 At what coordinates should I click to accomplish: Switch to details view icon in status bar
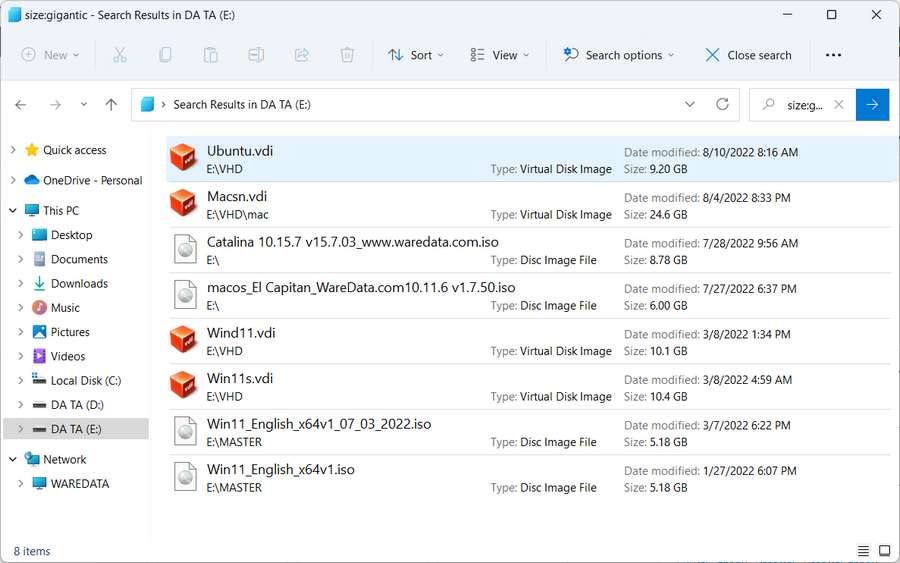863,551
